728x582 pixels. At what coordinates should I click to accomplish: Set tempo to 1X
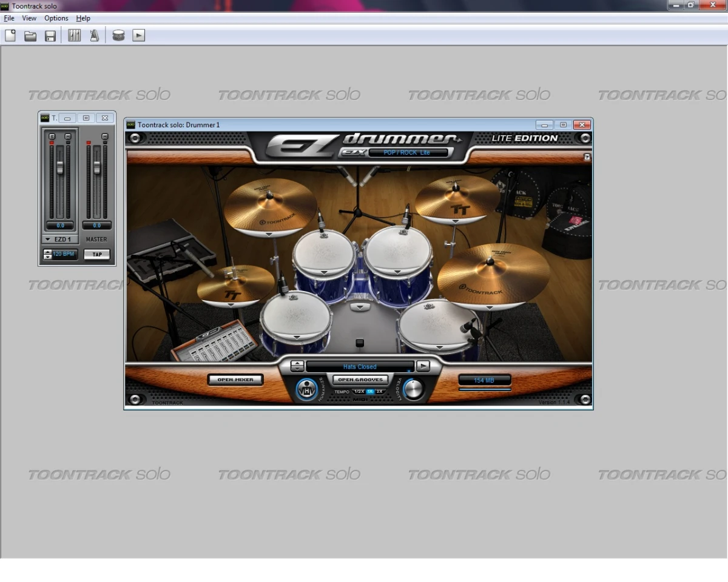370,392
